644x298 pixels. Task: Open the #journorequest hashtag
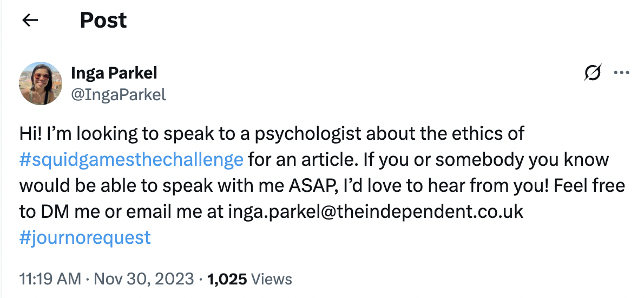pos(85,237)
